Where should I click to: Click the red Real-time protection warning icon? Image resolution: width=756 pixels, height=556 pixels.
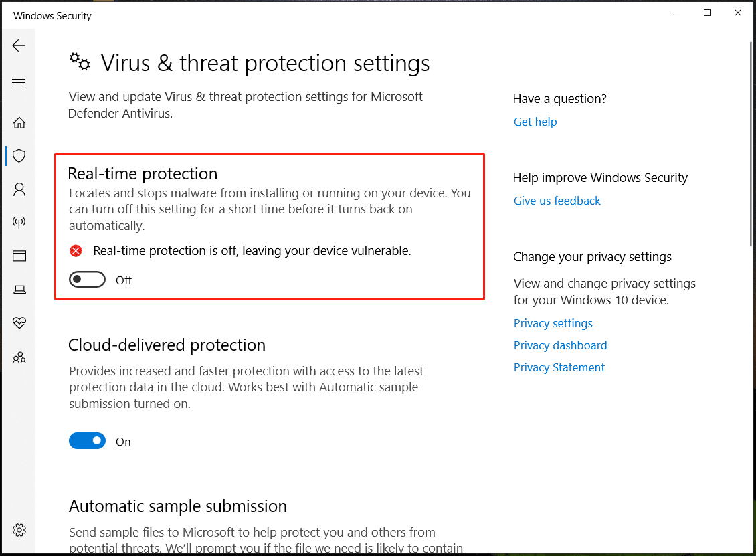76,250
